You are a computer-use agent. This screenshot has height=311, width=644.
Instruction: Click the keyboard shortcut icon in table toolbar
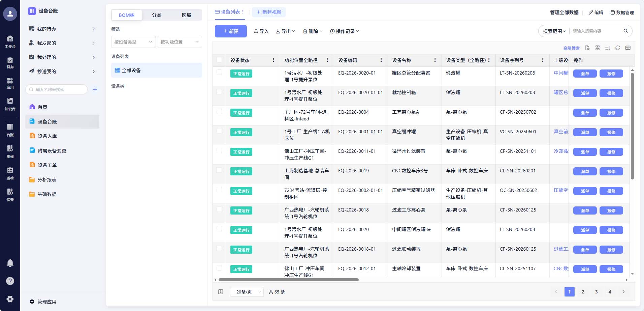pos(628,48)
